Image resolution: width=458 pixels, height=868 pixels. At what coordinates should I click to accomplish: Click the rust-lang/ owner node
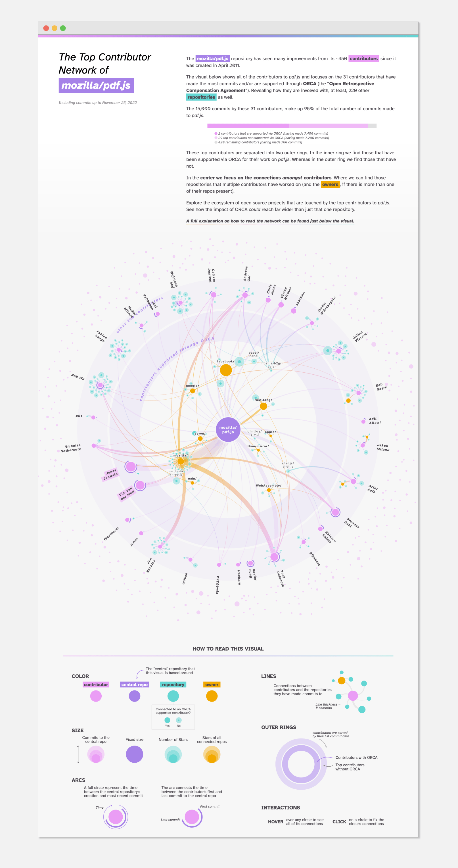[264, 406]
